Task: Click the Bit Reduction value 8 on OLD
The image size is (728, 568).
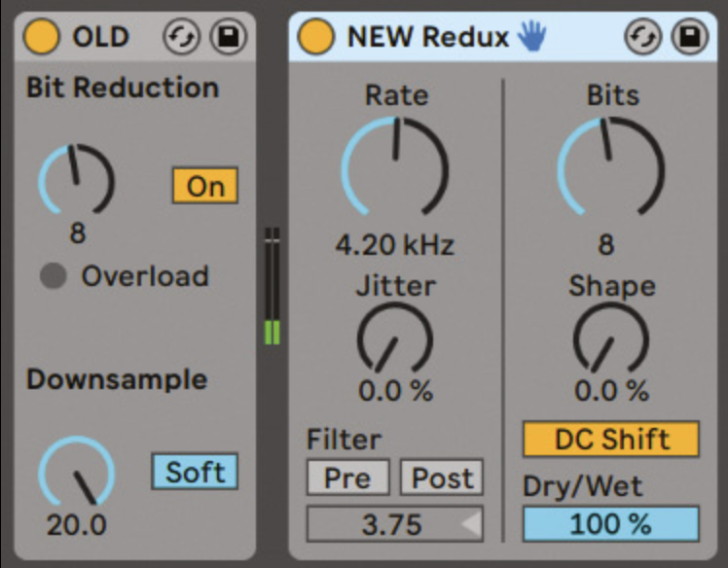Action: pyautogui.click(x=78, y=233)
